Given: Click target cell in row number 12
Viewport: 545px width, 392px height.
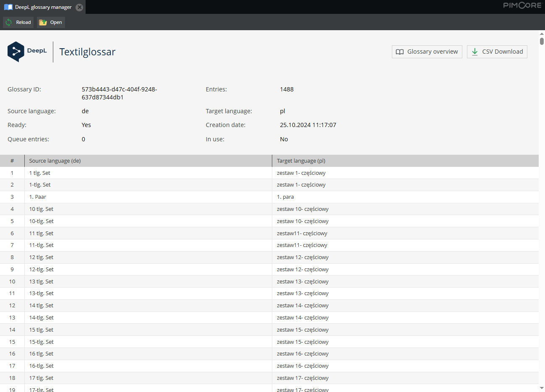Looking at the screenshot, I should 405,306.
